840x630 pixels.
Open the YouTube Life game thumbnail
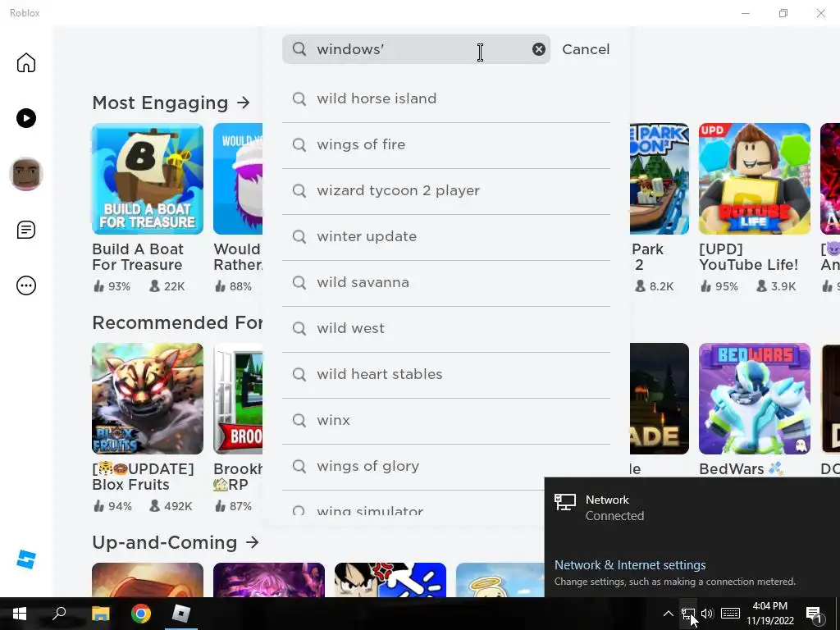pyautogui.click(x=755, y=179)
